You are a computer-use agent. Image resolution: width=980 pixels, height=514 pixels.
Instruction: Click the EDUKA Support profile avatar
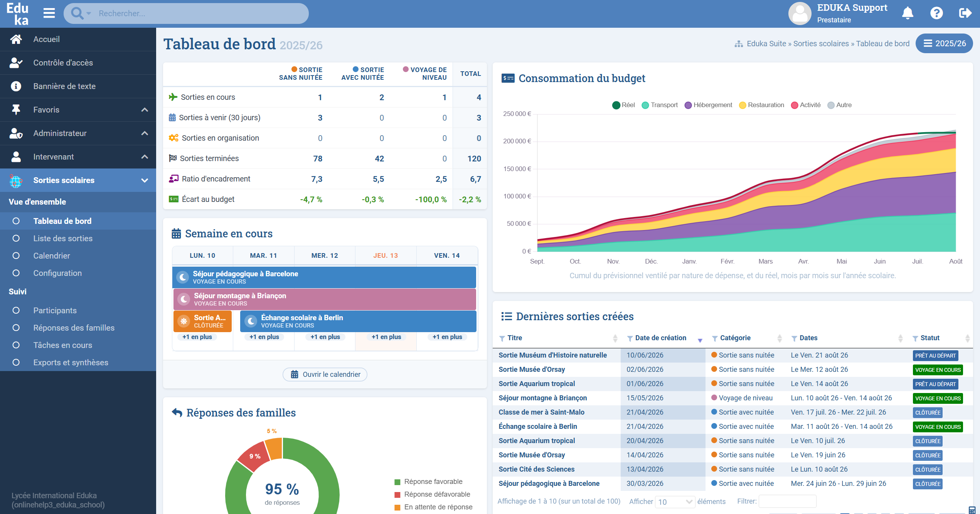(800, 13)
